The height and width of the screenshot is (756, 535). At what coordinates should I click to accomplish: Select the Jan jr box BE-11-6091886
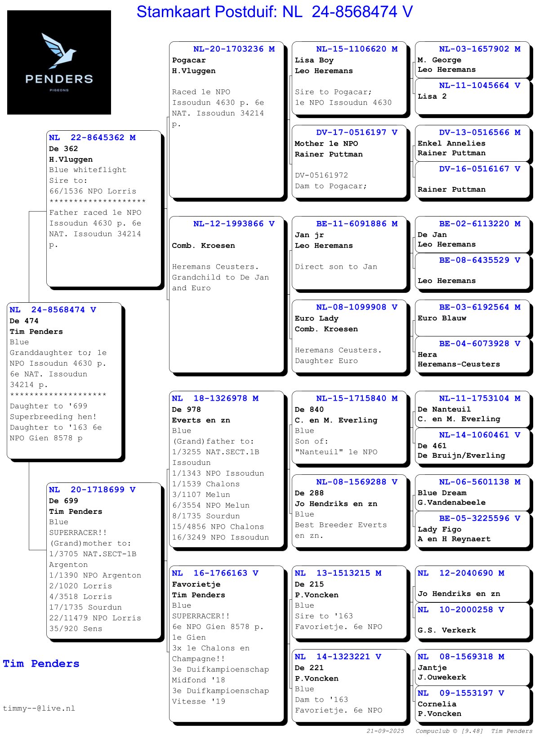[349, 252]
